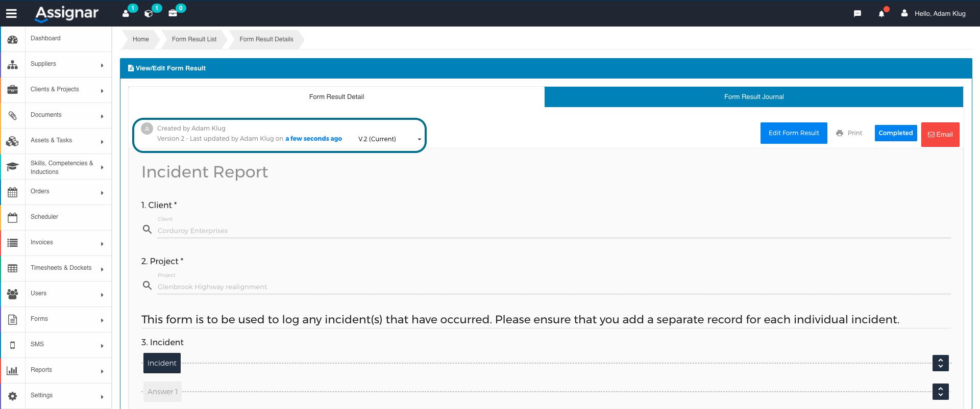Image resolution: width=980 pixels, height=409 pixels.
Task: Open the assets cube icon in header
Action: pyautogui.click(x=149, y=13)
